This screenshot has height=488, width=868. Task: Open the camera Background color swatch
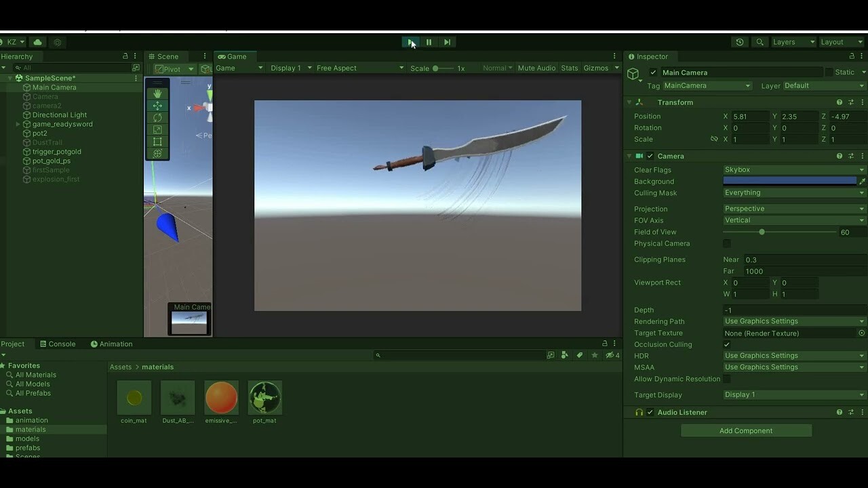pos(790,181)
